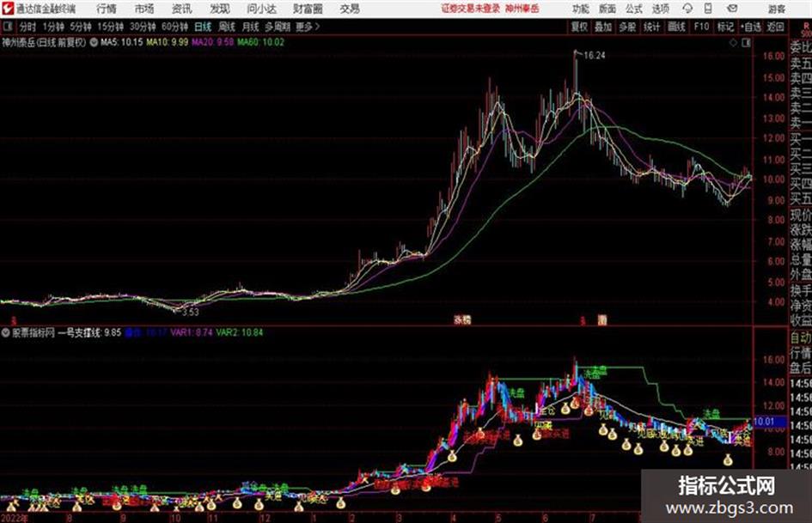Viewport: 812px width, 523px height.
Task: Switch to the 5分钟 period tab
Action: [81, 27]
